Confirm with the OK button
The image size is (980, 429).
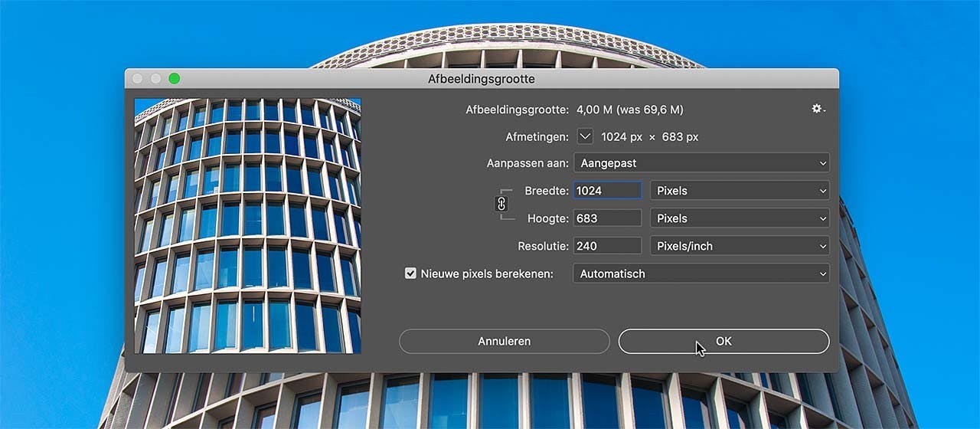(724, 342)
